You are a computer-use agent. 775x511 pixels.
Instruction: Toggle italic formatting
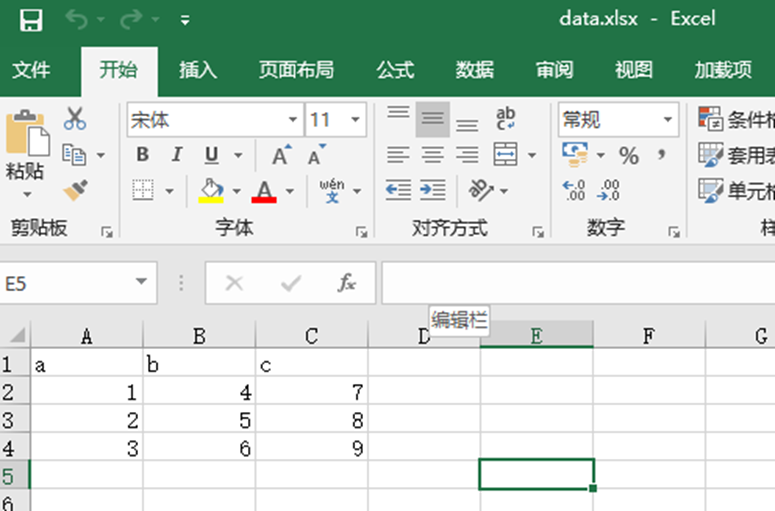[176, 155]
